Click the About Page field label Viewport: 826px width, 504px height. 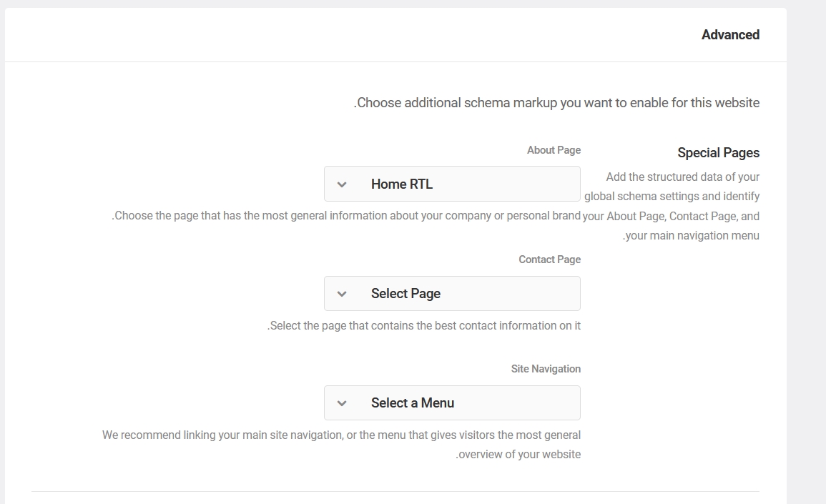[x=554, y=150]
